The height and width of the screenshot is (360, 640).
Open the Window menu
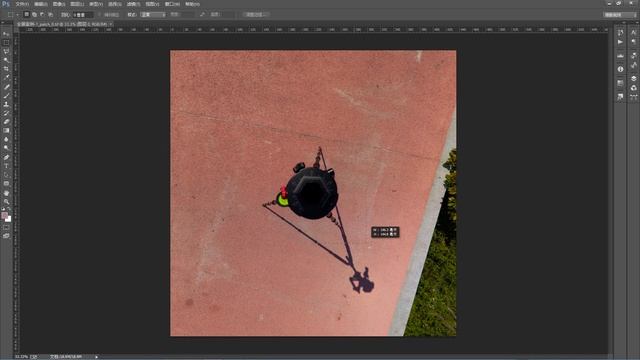(172, 4)
